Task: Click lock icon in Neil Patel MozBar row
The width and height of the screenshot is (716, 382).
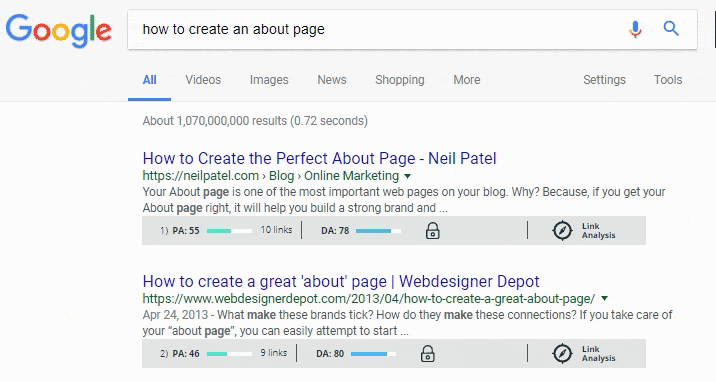Action: tap(432, 230)
